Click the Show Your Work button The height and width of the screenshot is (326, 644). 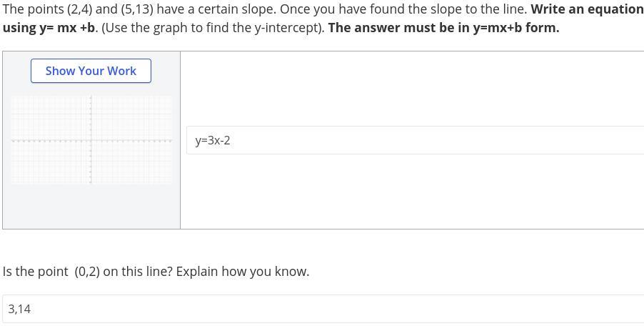pyautogui.click(x=91, y=71)
